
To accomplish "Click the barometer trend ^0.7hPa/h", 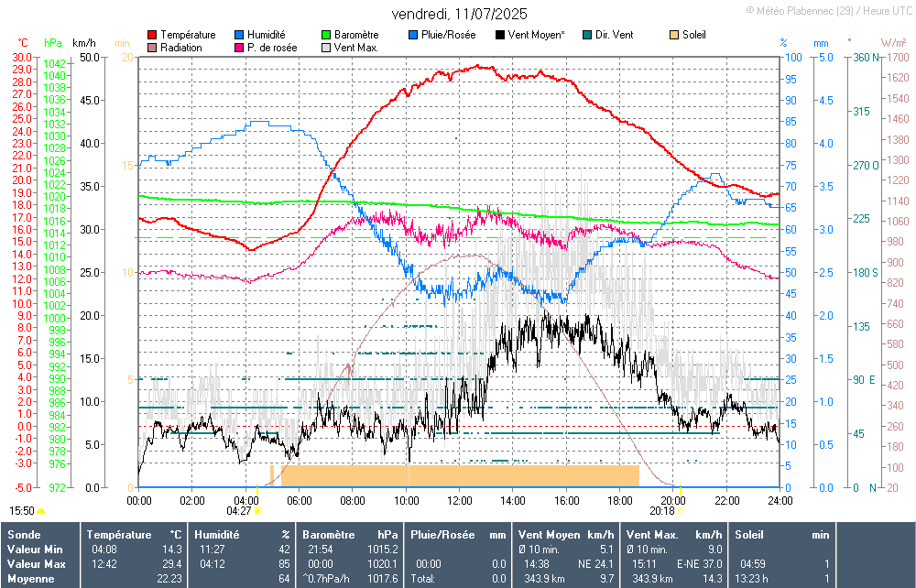I will [x=327, y=579].
